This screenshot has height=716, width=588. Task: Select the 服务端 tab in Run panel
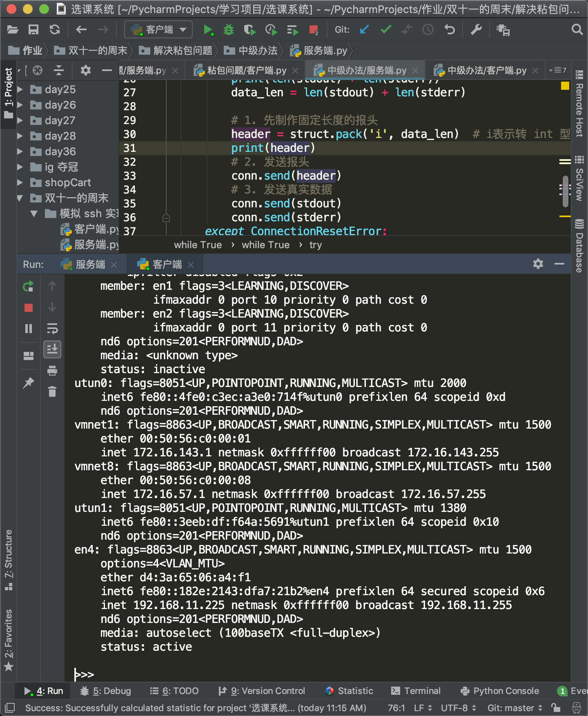click(x=90, y=265)
